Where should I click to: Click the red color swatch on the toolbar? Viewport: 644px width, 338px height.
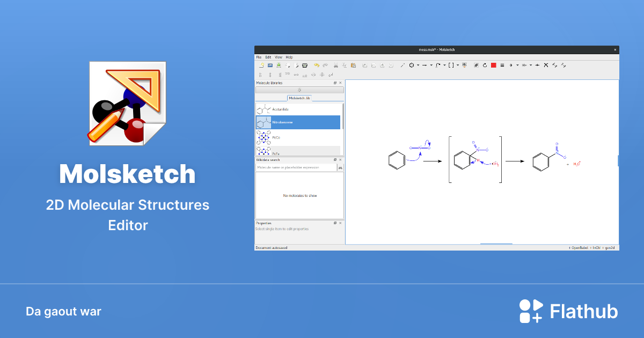tap(493, 65)
